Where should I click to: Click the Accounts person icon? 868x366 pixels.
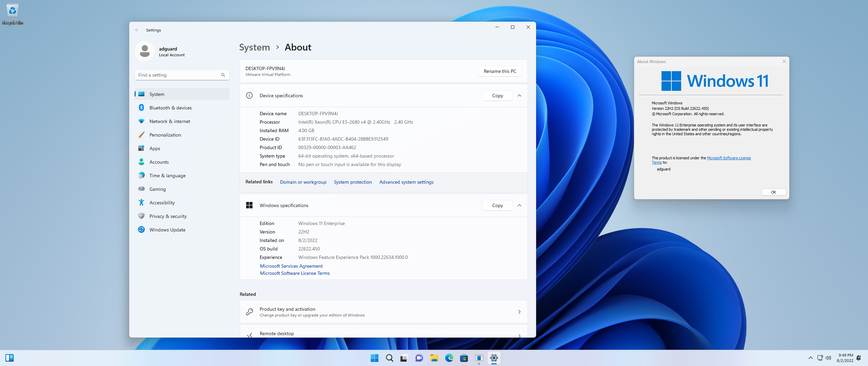pyautogui.click(x=141, y=162)
